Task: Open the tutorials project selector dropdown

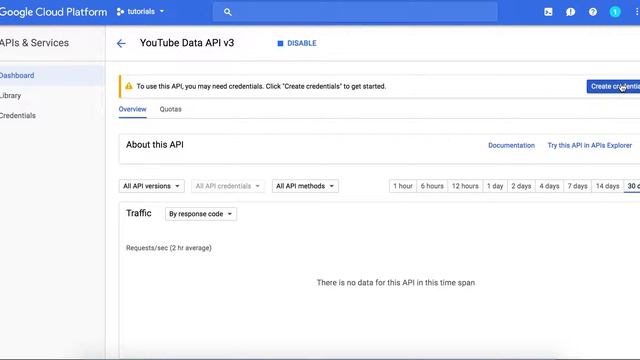Action: pos(140,12)
